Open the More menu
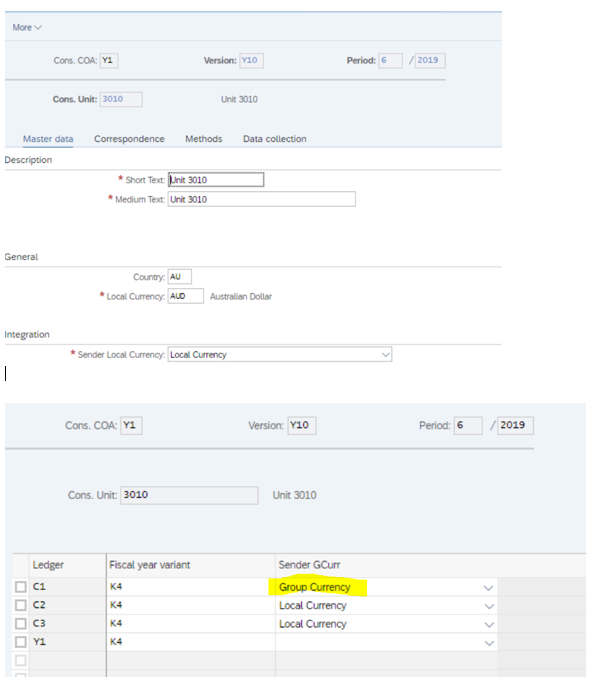The height and width of the screenshot is (690, 606). click(x=27, y=27)
